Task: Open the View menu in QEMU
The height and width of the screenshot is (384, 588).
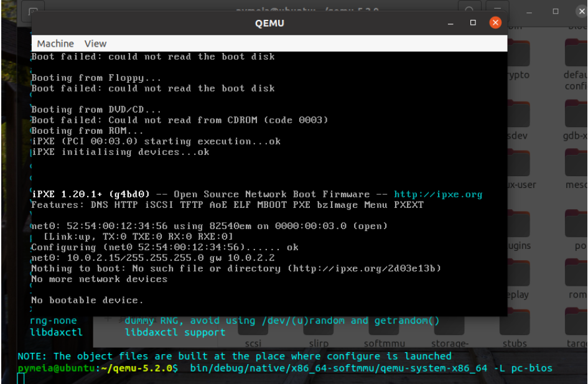Action: click(x=95, y=44)
